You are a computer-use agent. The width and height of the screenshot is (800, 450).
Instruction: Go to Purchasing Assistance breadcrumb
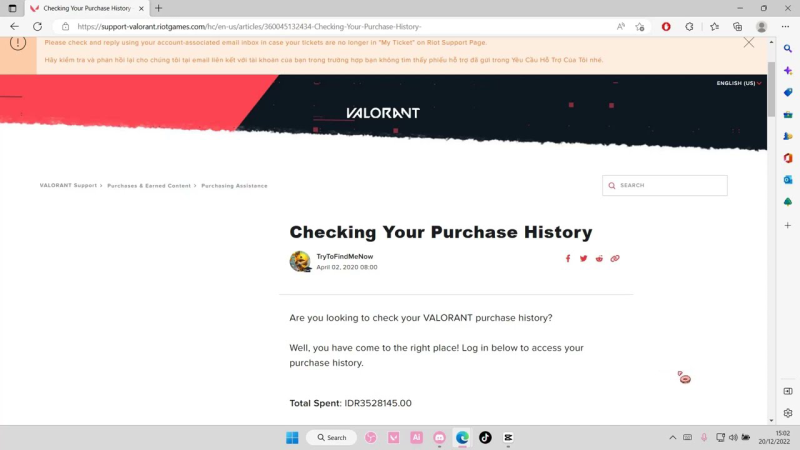(x=234, y=186)
